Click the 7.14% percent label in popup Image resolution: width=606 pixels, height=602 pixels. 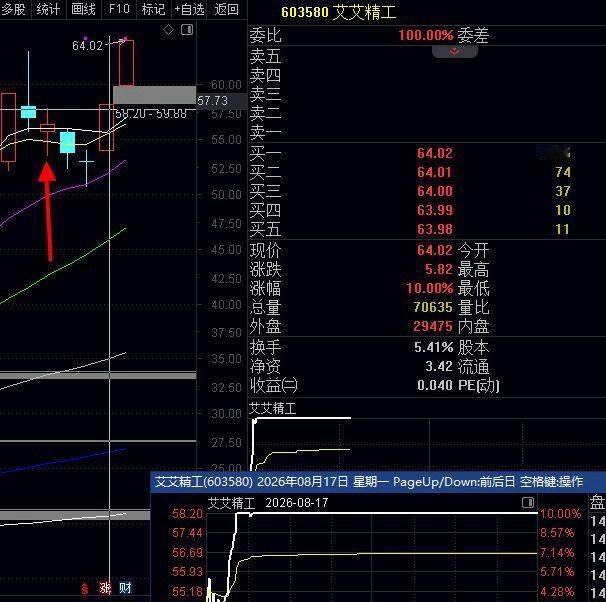(557, 553)
